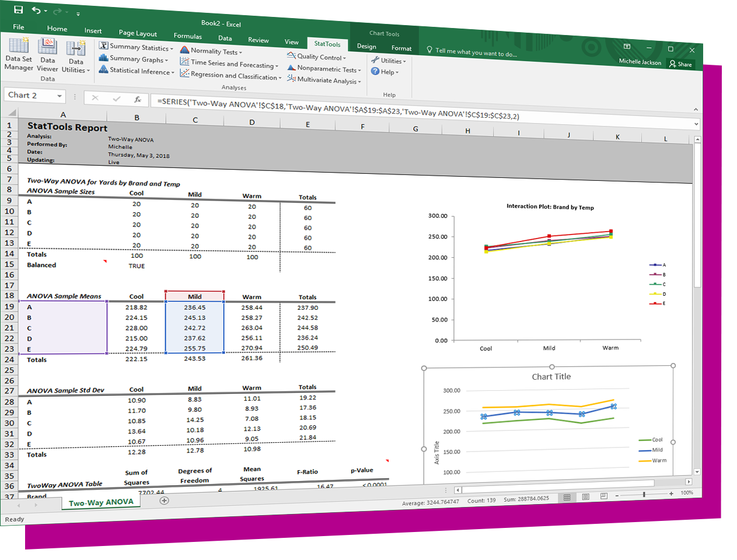The width and height of the screenshot is (737, 560).
Task: Expand the Summary Graphs menu
Action: tap(133, 58)
